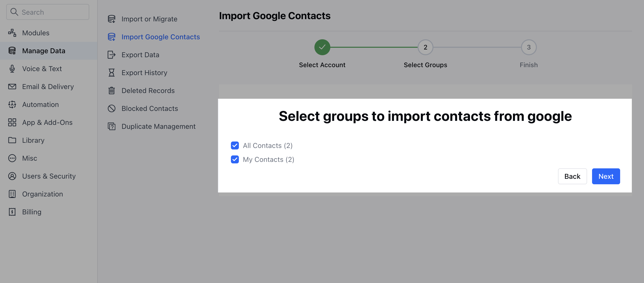Click the Export History hourglass icon
The height and width of the screenshot is (283, 644).
point(111,73)
